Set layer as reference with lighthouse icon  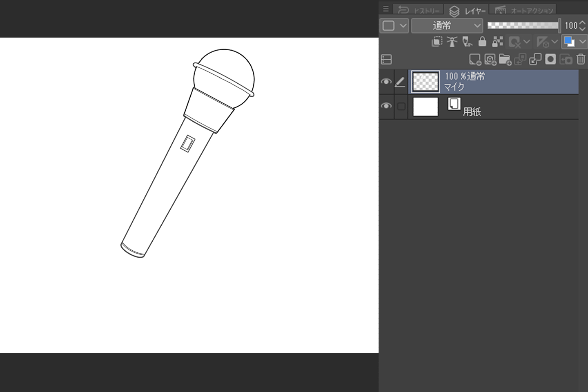click(x=452, y=42)
